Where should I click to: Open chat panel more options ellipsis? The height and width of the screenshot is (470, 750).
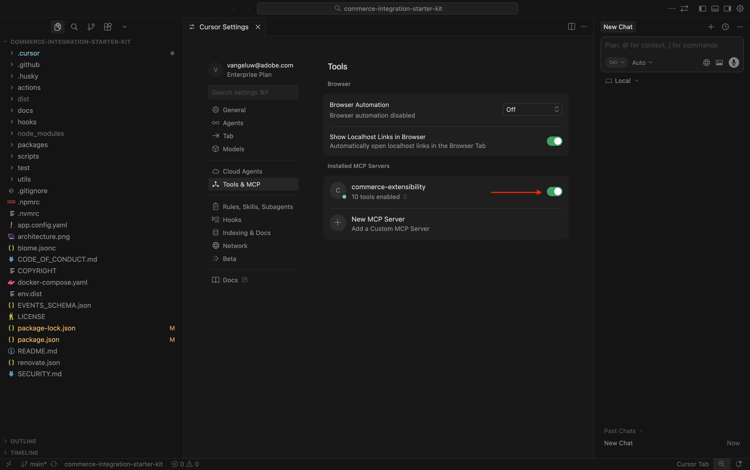[739, 27]
